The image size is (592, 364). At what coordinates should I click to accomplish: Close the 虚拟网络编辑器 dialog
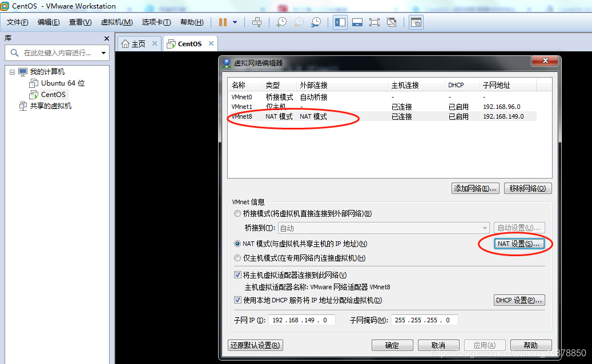tap(545, 60)
